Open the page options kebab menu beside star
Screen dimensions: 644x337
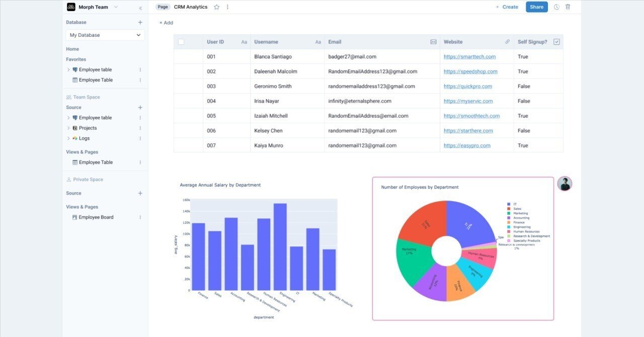(227, 7)
